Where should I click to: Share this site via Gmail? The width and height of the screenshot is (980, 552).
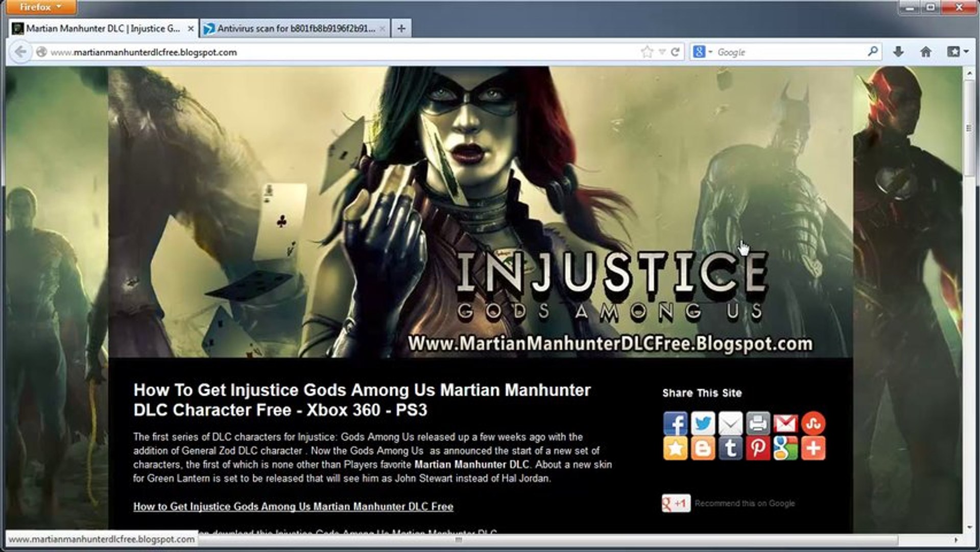pos(785,423)
